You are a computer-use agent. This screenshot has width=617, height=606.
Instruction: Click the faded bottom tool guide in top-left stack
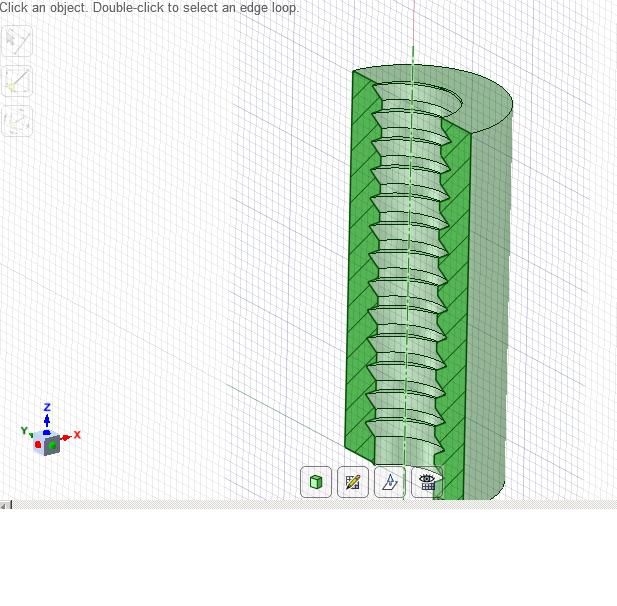(x=17, y=121)
